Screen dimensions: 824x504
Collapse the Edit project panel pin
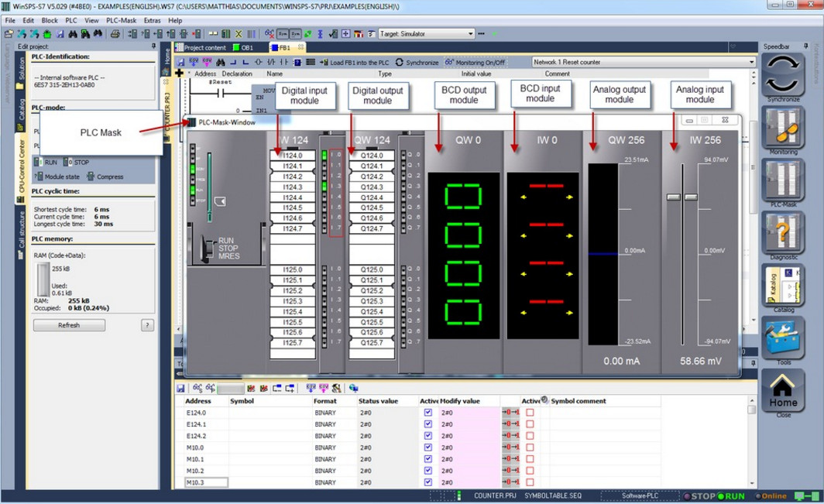pos(153,45)
